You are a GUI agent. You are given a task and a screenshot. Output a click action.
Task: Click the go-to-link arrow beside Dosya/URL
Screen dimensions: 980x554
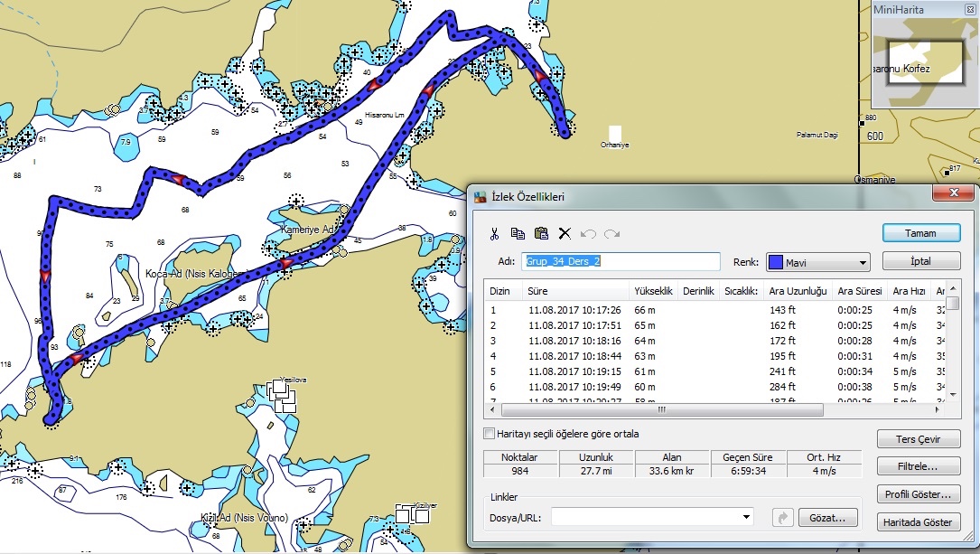[x=782, y=518]
